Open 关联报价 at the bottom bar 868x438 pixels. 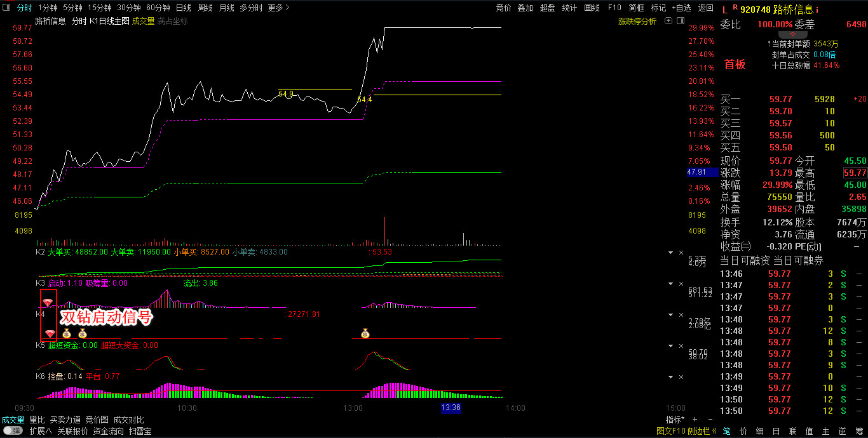tap(72, 431)
